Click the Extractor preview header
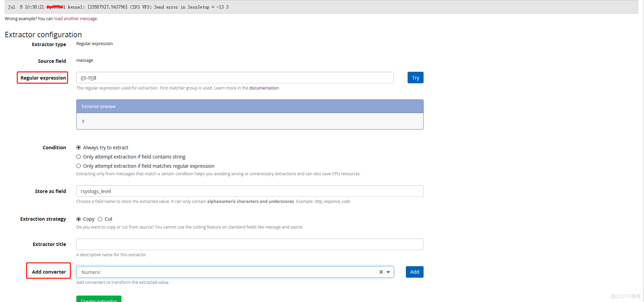This screenshot has height=302, width=644. pos(250,107)
